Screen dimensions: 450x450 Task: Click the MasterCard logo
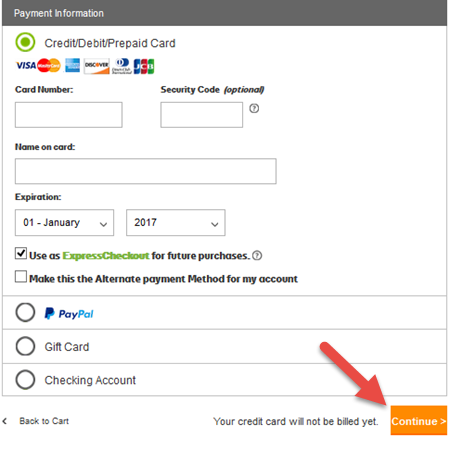click(49, 65)
